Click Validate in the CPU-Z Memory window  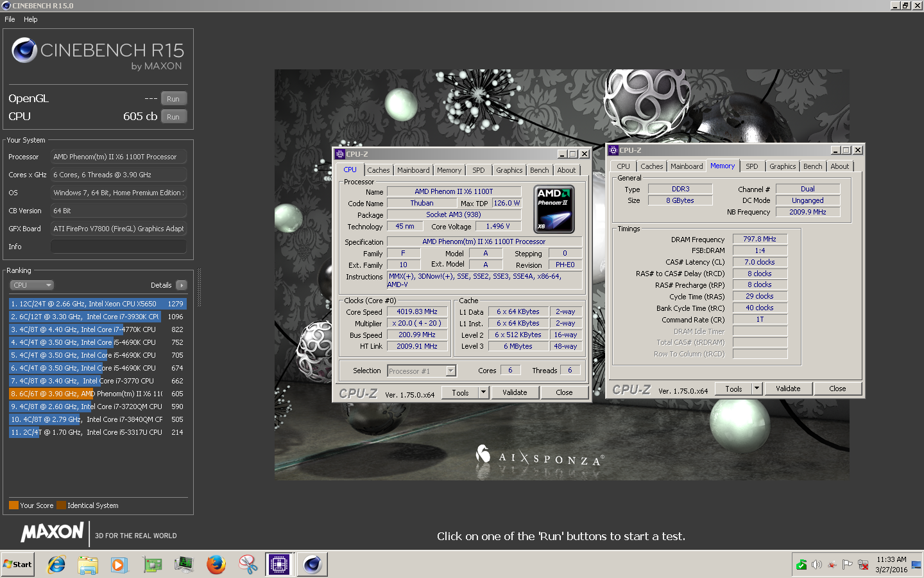[788, 389]
